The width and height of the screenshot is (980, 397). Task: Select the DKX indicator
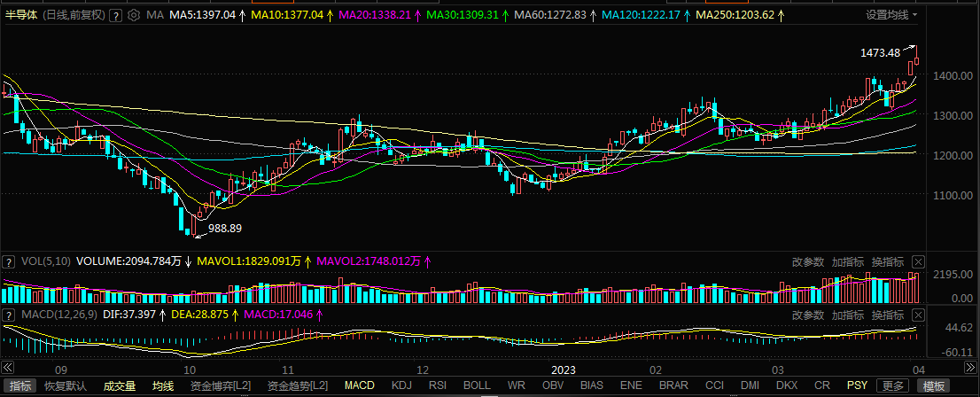click(787, 385)
